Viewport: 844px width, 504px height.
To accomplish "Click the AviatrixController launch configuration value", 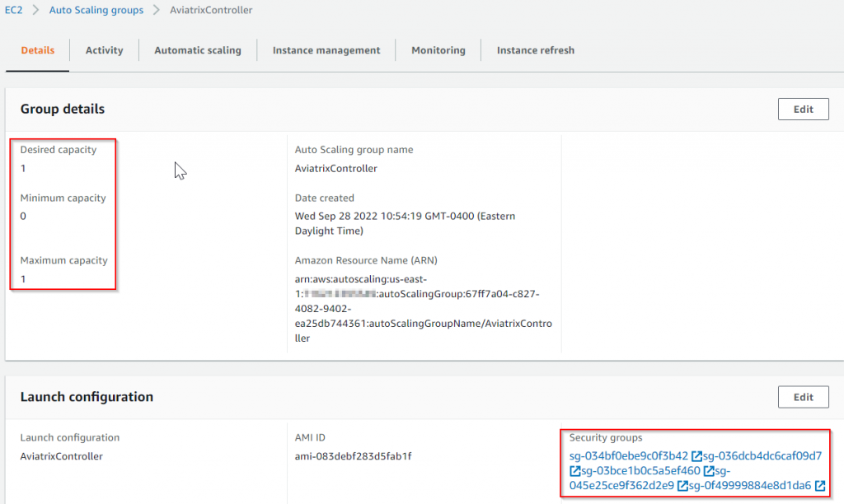I will (x=61, y=457).
